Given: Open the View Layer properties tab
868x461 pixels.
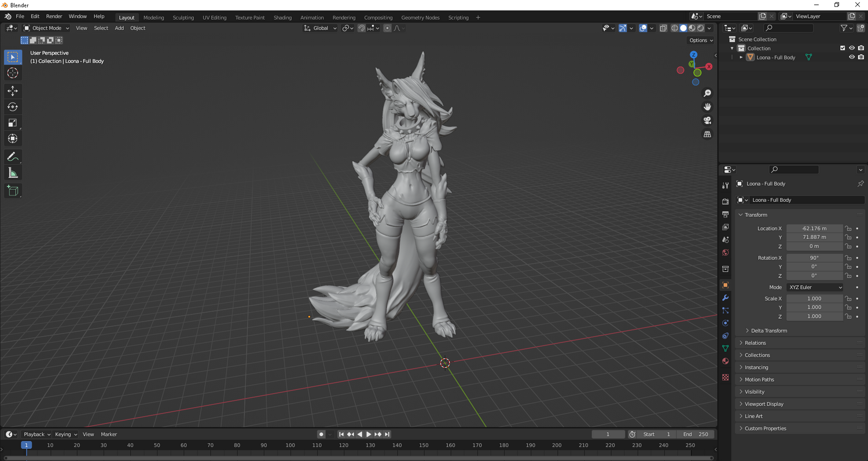Looking at the screenshot, I should click(726, 227).
